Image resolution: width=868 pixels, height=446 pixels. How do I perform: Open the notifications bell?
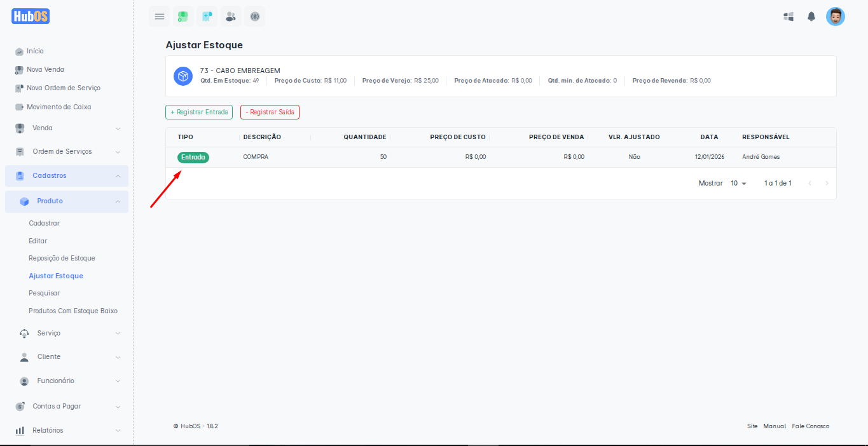pyautogui.click(x=811, y=17)
